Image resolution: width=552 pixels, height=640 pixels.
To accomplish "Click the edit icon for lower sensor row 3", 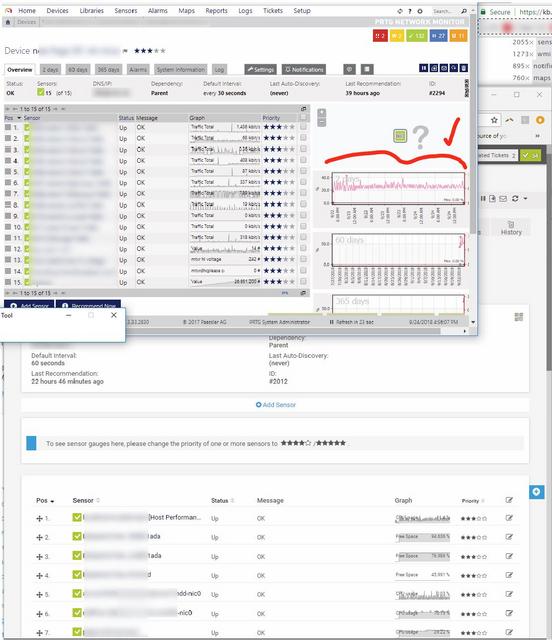I will [x=509, y=556].
